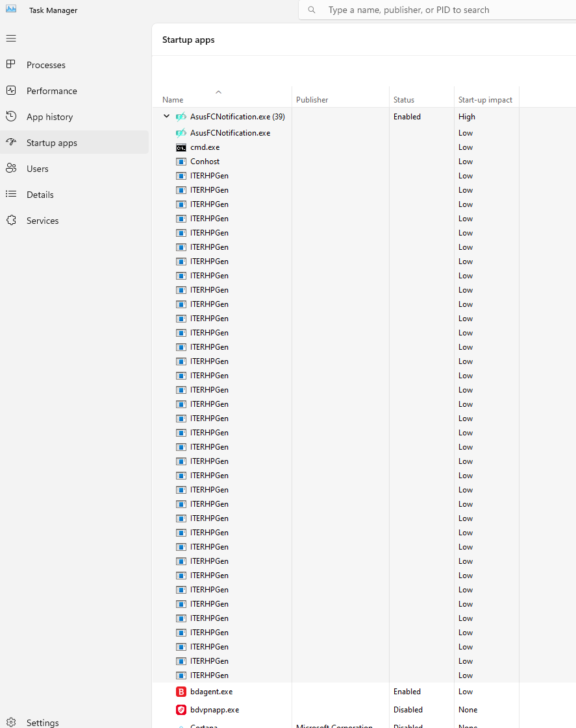Click the Performance graph icon
Image resolution: width=576 pixels, height=728 pixels.
click(x=11, y=91)
